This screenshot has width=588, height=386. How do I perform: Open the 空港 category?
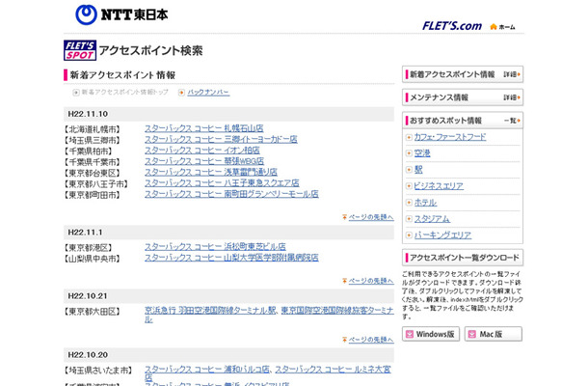click(x=422, y=153)
